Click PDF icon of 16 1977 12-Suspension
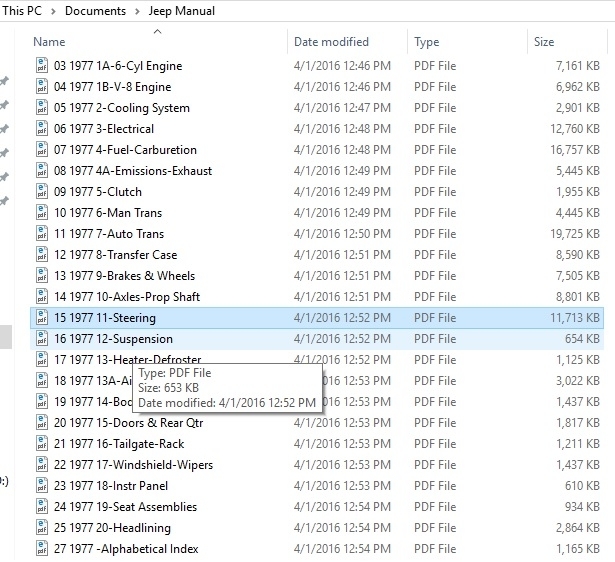The height and width of the screenshot is (562, 615). (42, 338)
